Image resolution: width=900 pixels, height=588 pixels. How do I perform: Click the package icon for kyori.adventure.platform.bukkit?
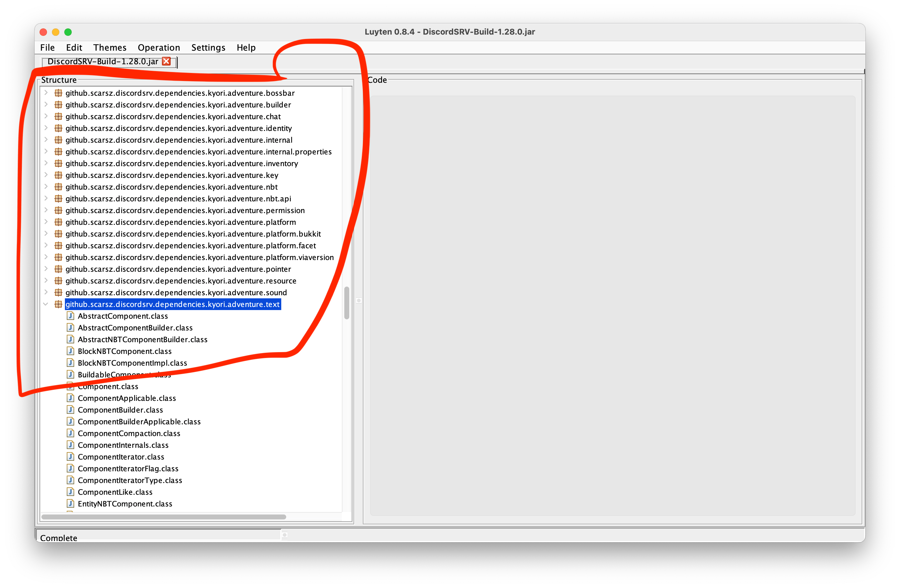click(x=58, y=233)
